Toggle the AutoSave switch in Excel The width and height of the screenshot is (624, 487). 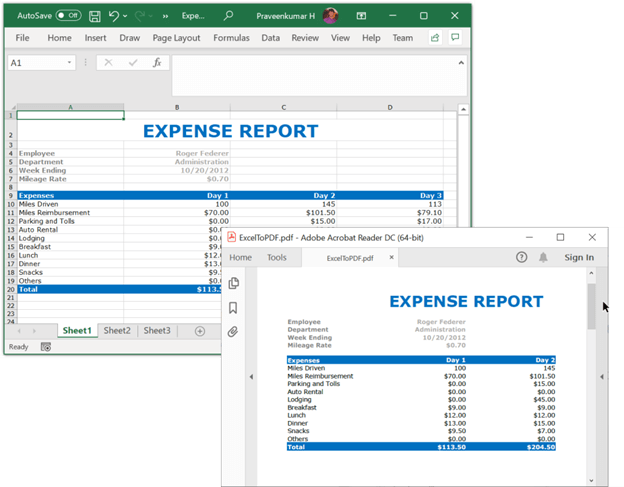(x=69, y=16)
